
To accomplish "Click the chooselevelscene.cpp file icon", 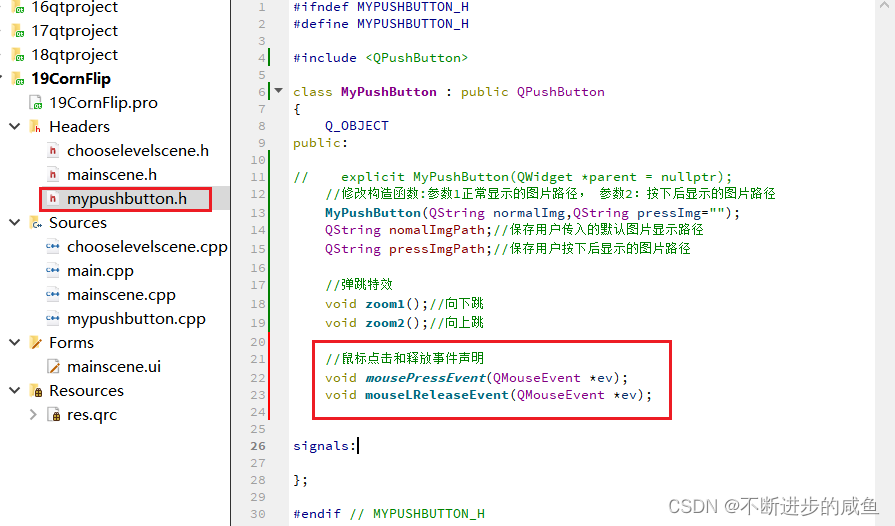I will click(53, 246).
